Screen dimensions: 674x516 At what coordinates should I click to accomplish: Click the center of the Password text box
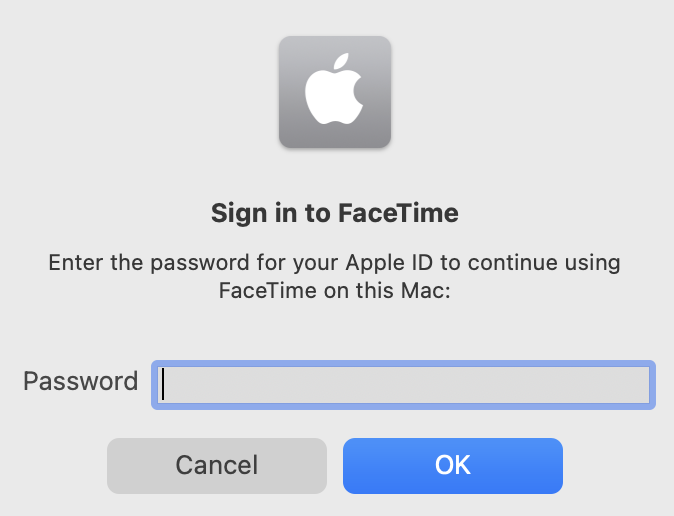click(x=402, y=385)
